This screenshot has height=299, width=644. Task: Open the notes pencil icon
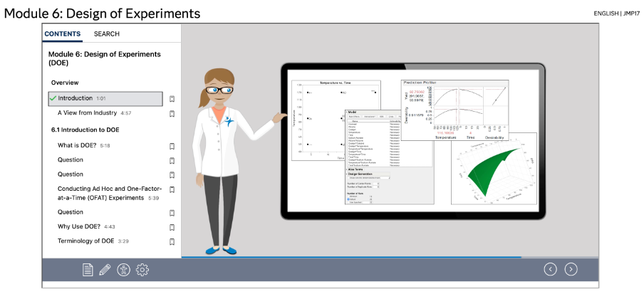pyautogui.click(x=105, y=270)
